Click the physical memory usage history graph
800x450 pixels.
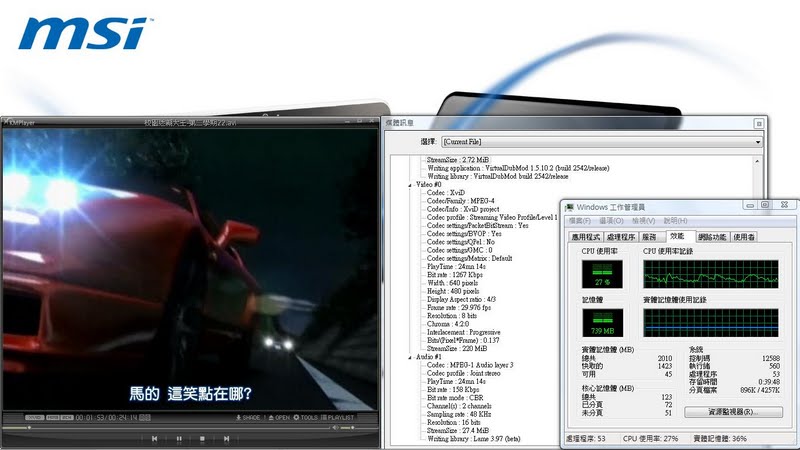tap(711, 322)
